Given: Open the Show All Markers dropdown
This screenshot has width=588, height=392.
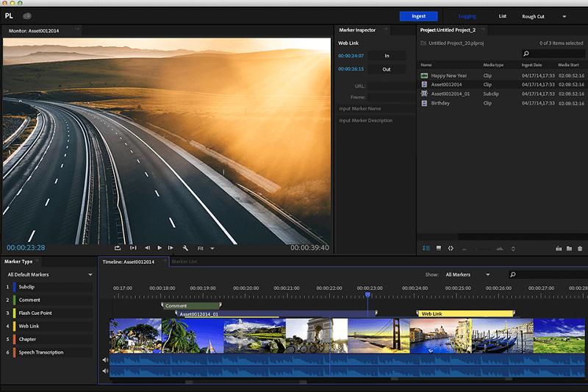Looking at the screenshot, I should tap(467, 274).
